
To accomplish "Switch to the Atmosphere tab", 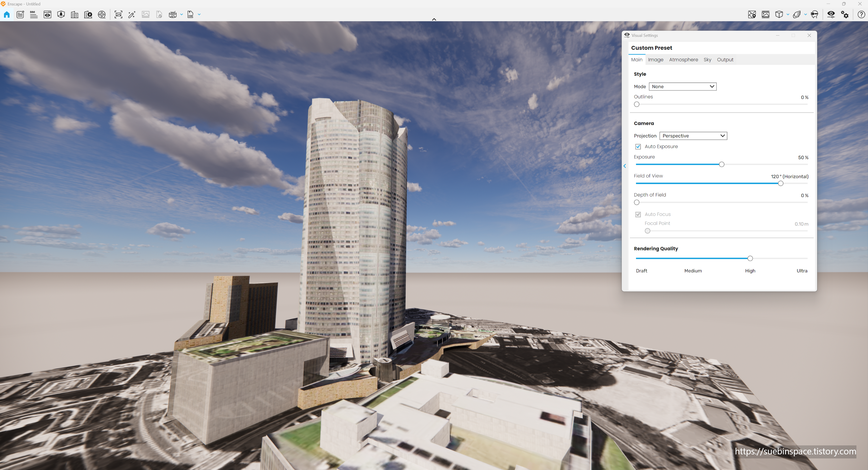I will pos(683,60).
